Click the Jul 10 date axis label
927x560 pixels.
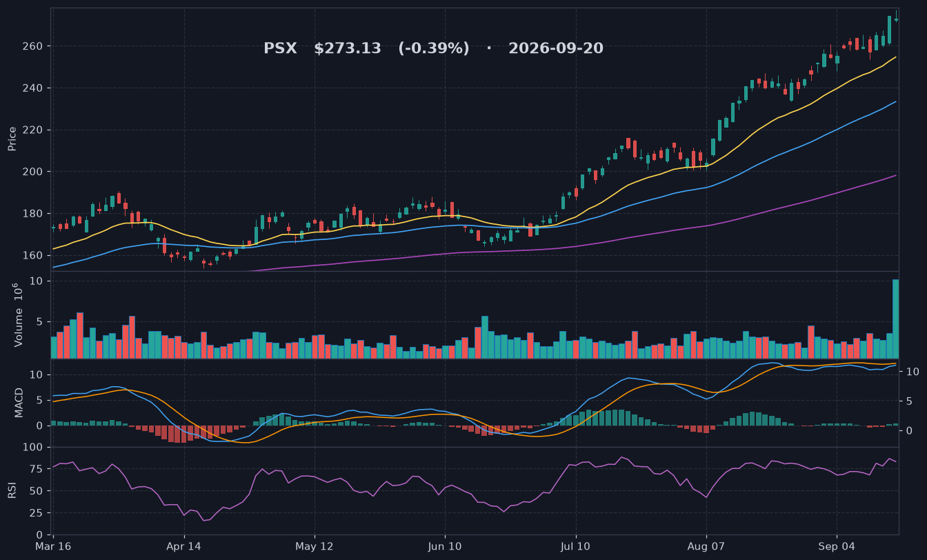[x=575, y=546]
